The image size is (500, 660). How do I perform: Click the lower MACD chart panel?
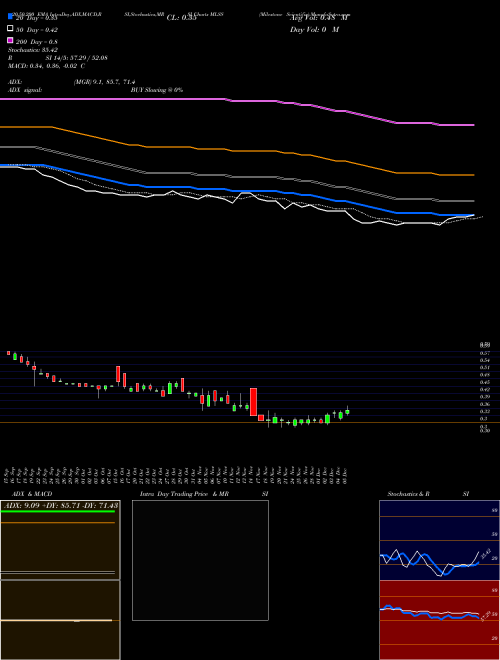pyautogui.click(x=60, y=620)
